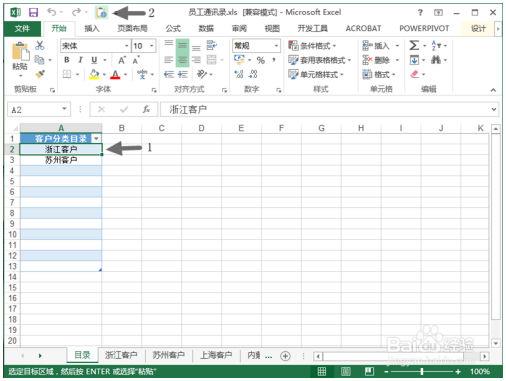Image resolution: width=506 pixels, height=381 pixels.
Task: Switch to Page Layout view icon
Action: [345, 371]
